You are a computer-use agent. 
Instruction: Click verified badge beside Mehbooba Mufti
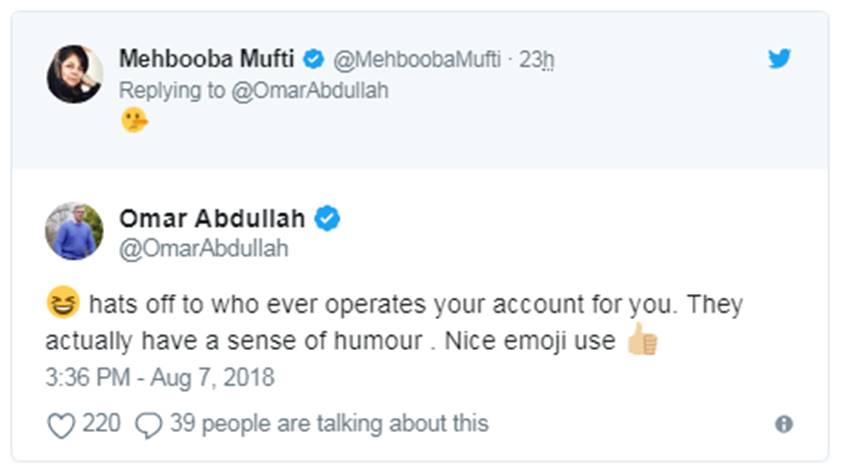tap(313, 59)
